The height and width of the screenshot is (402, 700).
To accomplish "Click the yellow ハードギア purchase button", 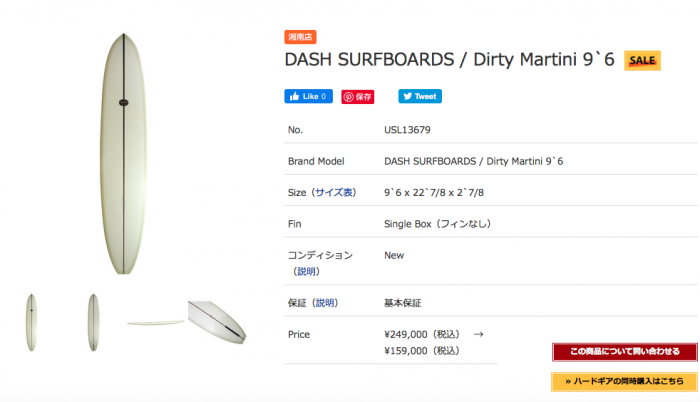I will tap(624, 381).
